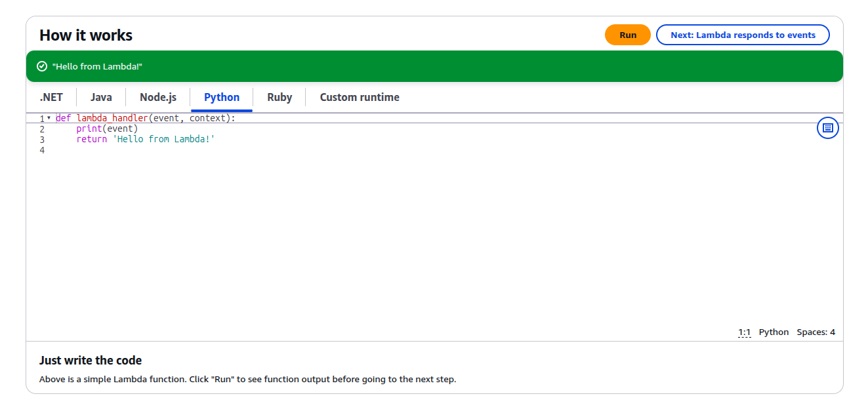Place cursor on the print(event) line
The height and width of the screenshot is (415, 868).
tap(107, 129)
